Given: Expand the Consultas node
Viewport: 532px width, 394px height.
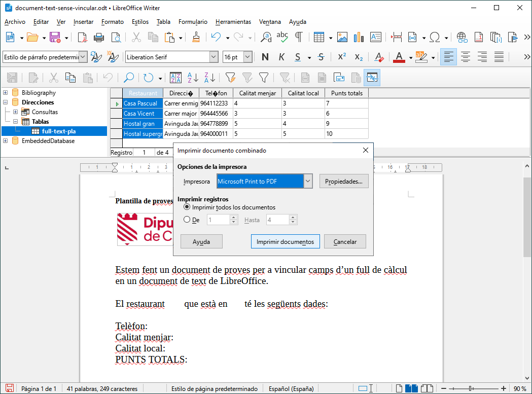Looking at the screenshot, I should pyautogui.click(x=15, y=112).
